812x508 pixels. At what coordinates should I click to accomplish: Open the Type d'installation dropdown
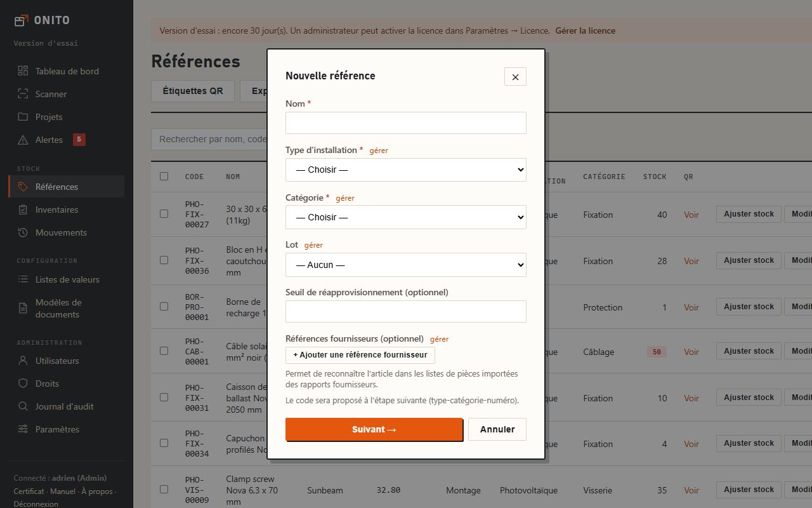click(406, 170)
